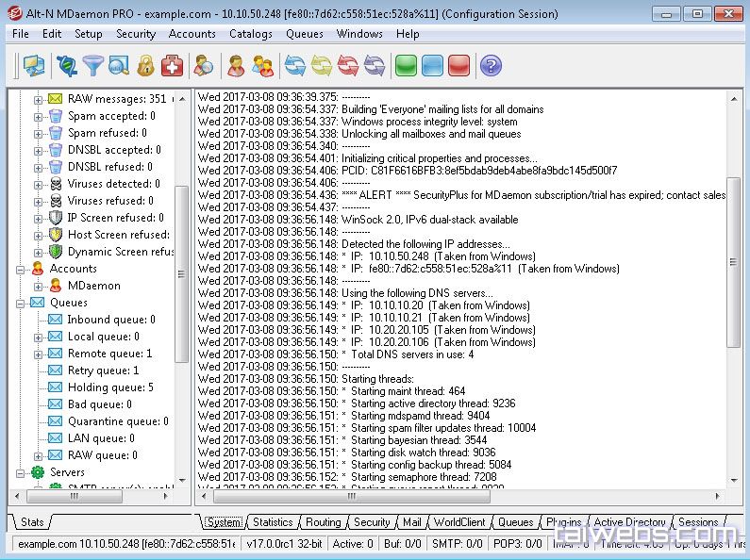Screen dimensions: 750x560
Task: Collapse the Queues tree node
Action: point(21,303)
